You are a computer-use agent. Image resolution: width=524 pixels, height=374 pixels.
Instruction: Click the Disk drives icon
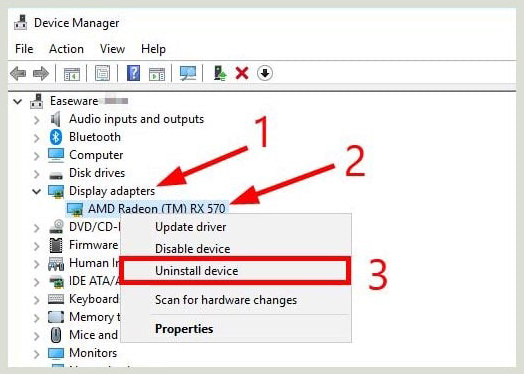click(x=56, y=174)
